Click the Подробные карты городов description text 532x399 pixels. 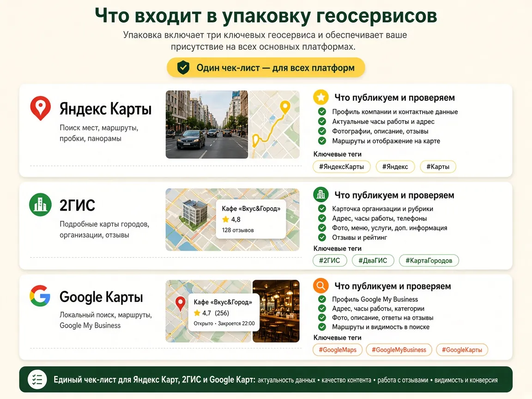point(104,230)
